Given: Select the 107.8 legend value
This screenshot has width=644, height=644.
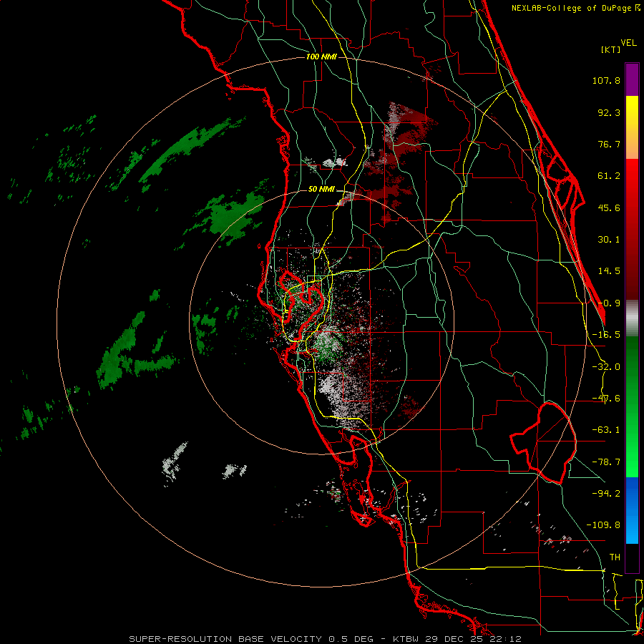Looking at the screenshot, I should [x=606, y=80].
